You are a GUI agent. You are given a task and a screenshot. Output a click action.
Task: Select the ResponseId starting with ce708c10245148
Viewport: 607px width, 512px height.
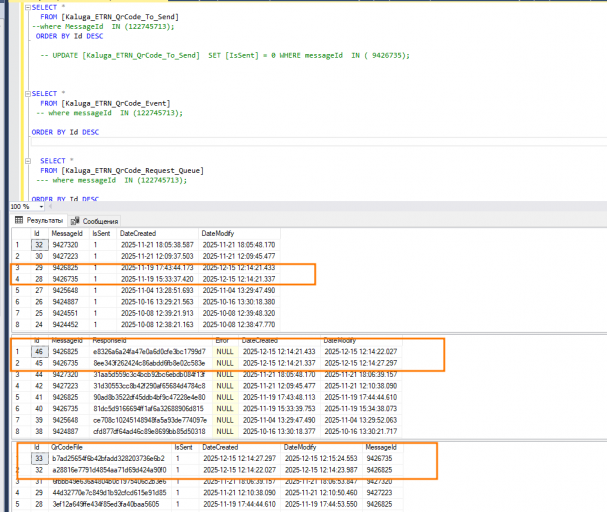click(149, 420)
